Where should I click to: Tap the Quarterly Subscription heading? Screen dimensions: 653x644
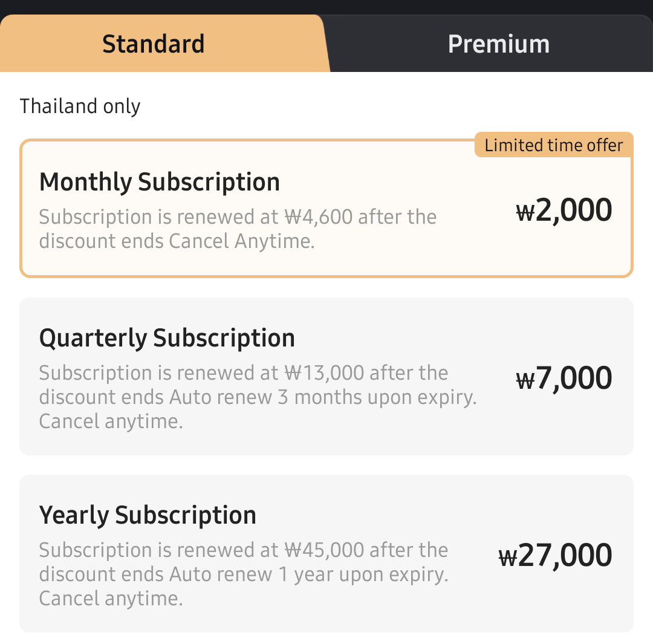point(167,338)
